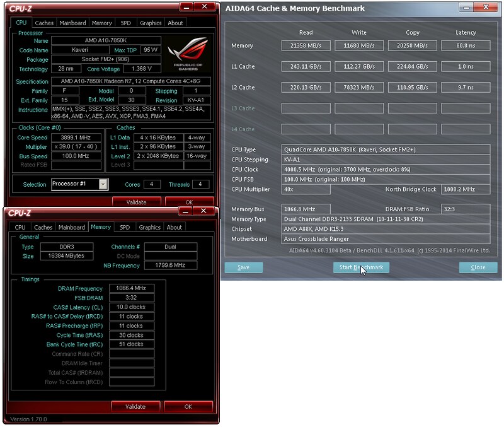Screen dimensions: 504x427
Task: Click the Memory Bus value 1066.8 MHz
Action: tap(306, 209)
